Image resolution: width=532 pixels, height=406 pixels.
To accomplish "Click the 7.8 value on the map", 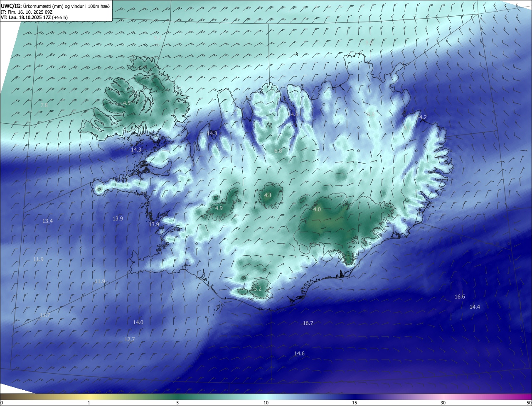I will (44, 105).
